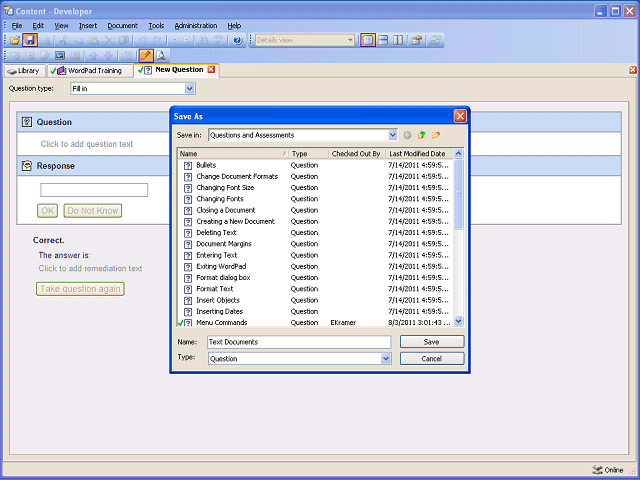Click the blue Help question mark icon
Image resolution: width=640 pixels, height=480 pixels.
click(238, 40)
